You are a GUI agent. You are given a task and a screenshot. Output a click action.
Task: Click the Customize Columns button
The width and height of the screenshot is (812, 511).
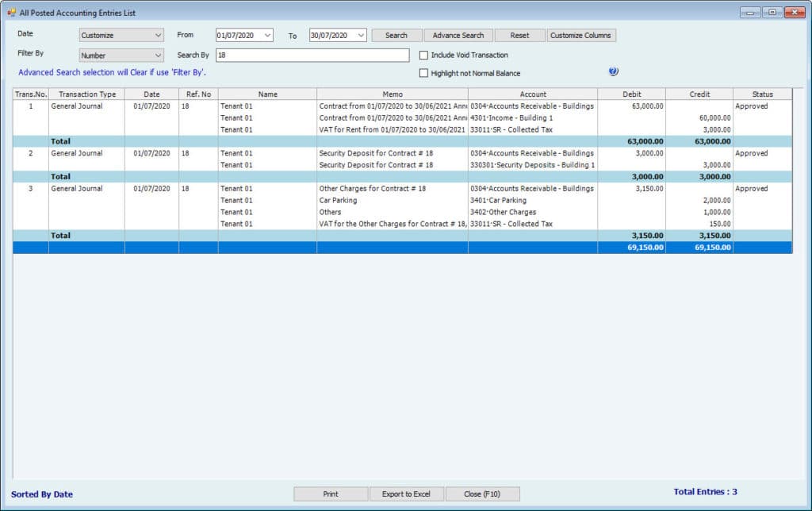pyautogui.click(x=581, y=36)
